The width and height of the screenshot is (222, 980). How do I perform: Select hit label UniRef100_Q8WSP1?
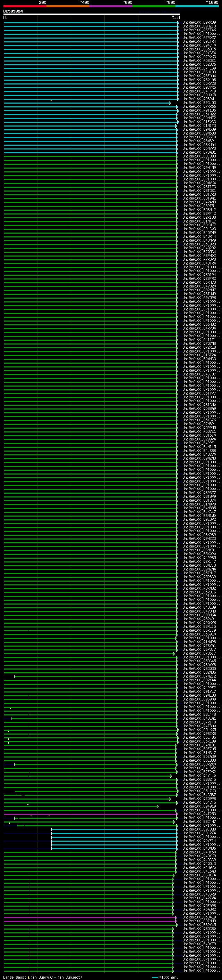pos(199,141)
